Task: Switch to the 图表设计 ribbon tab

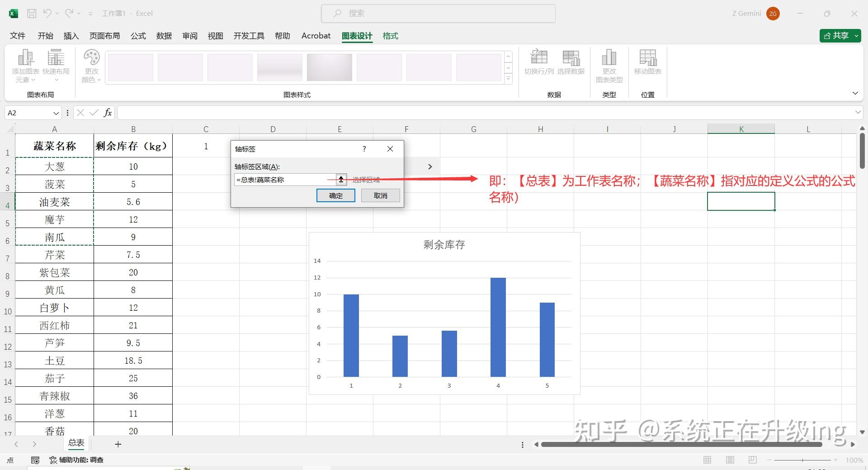Action: click(357, 36)
